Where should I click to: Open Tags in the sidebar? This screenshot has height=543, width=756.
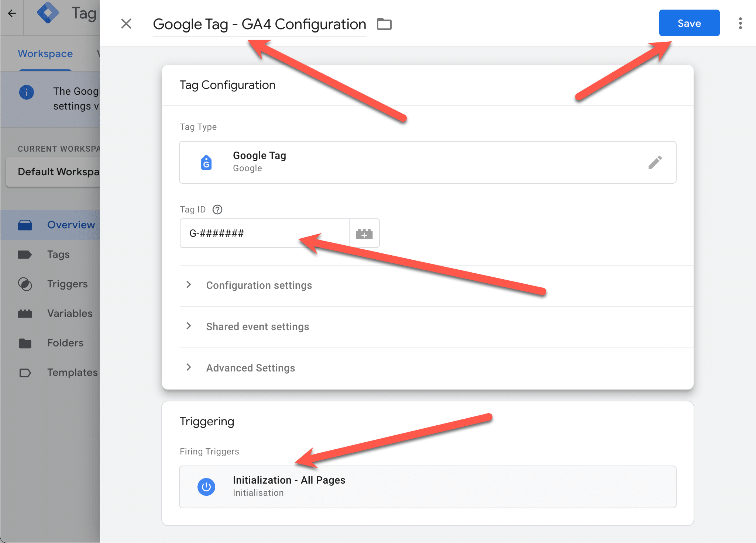tap(50, 255)
